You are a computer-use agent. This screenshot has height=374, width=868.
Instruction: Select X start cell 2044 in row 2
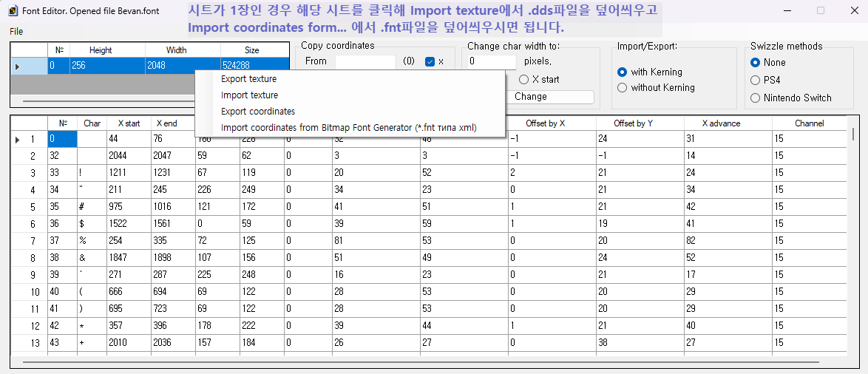pos(129,156)
